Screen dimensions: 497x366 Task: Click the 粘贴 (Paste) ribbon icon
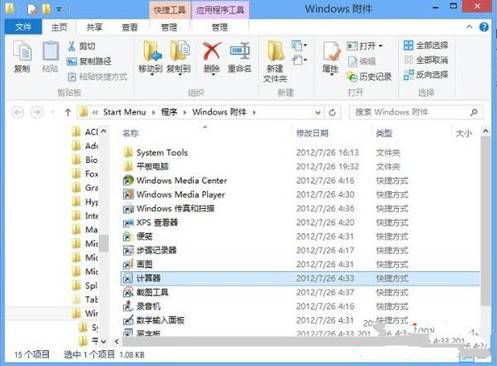coord(50,57)
